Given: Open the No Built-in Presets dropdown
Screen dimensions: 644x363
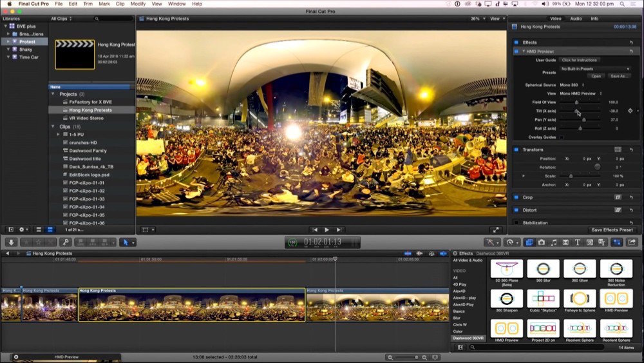Looking at the screenshot, I should click(595, 68).
